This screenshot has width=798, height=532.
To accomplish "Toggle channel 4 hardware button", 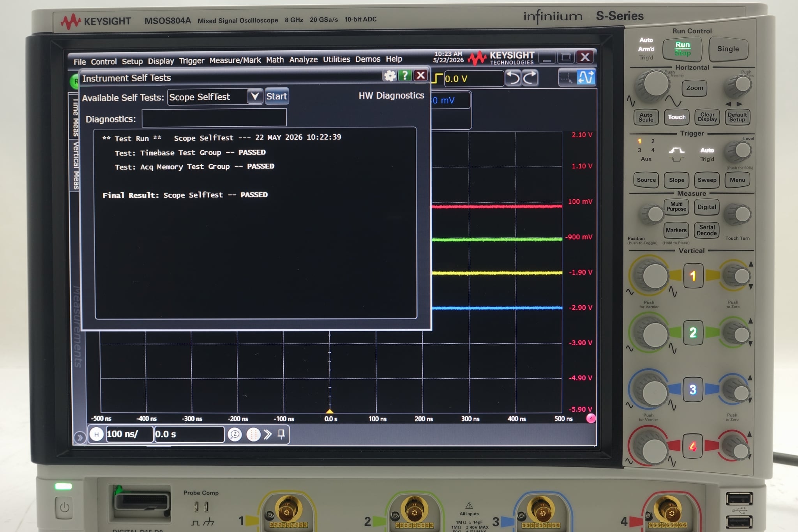I will coord(692,446).
